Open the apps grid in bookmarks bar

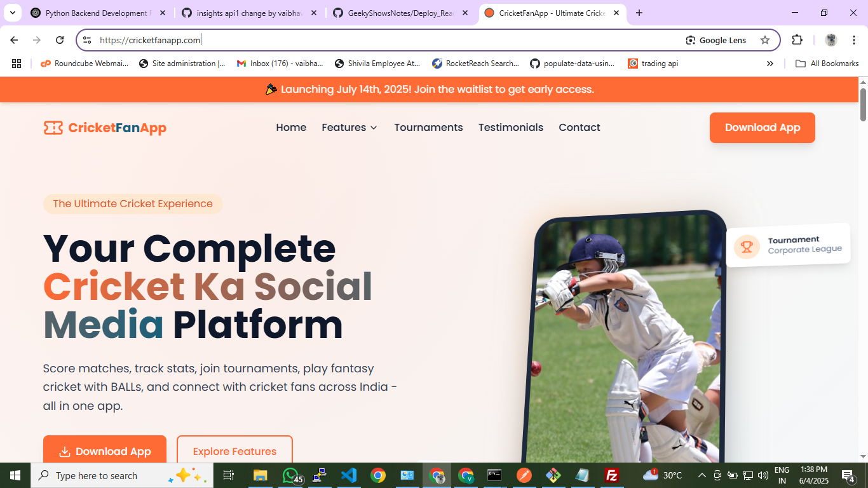tap(17, 64)
